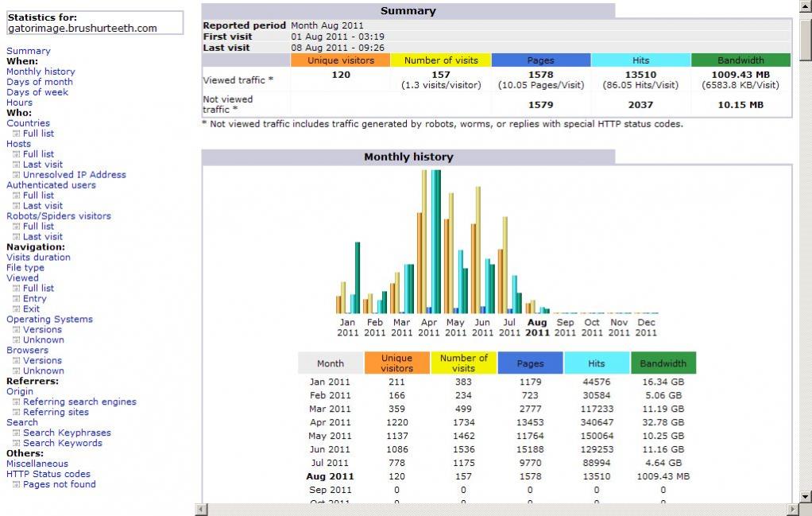Image resolution: width=812 pixels, height=516 pixels.
Task: Click the icon before Search Keywords
Action: point(16,444)
